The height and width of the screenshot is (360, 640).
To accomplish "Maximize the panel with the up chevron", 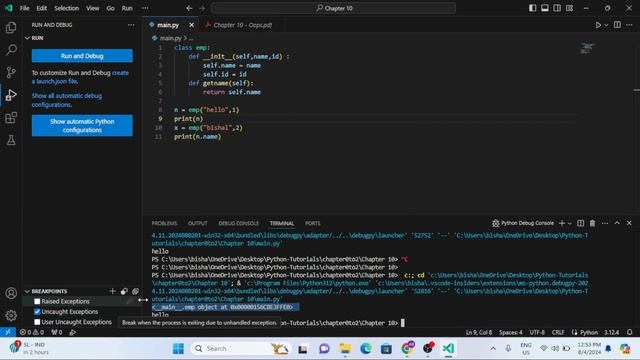I will pyautogui.click(x=617, y=223).
